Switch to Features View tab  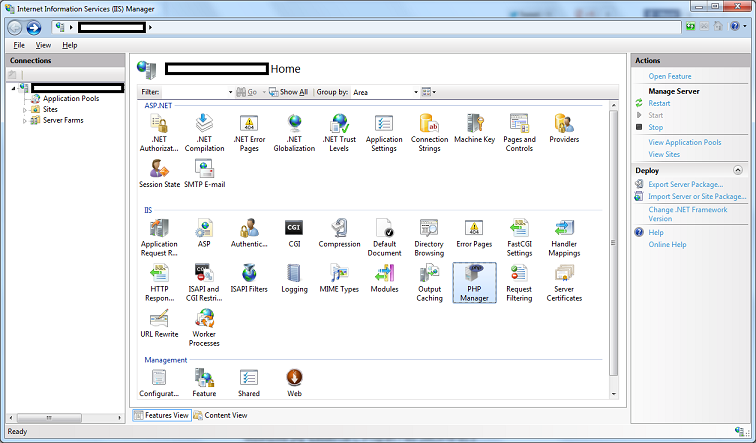(162, 415)
